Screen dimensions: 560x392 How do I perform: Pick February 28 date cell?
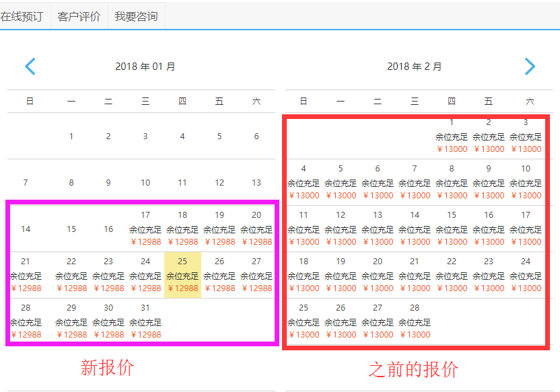415,321
